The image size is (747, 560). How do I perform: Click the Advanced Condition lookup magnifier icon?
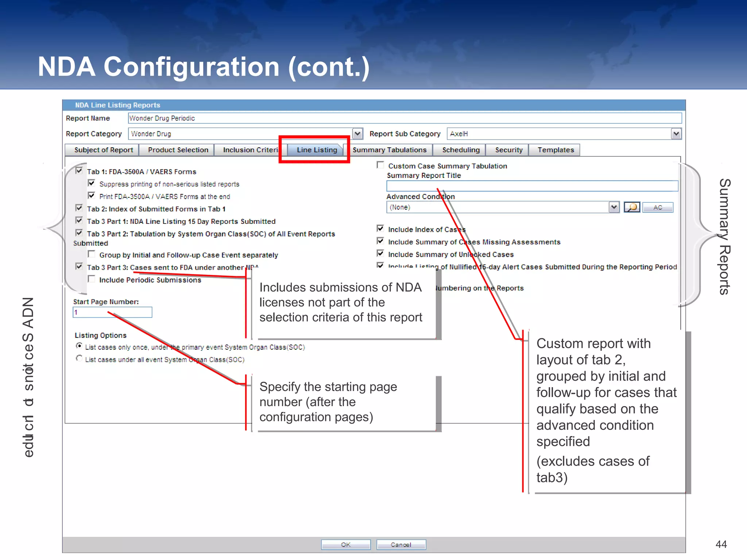(632, 207)
